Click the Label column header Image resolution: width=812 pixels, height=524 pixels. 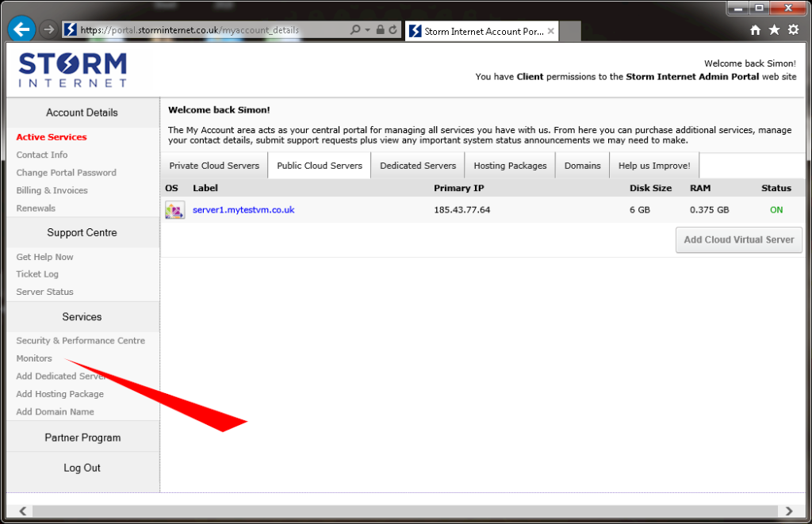(x=205, y=188)
